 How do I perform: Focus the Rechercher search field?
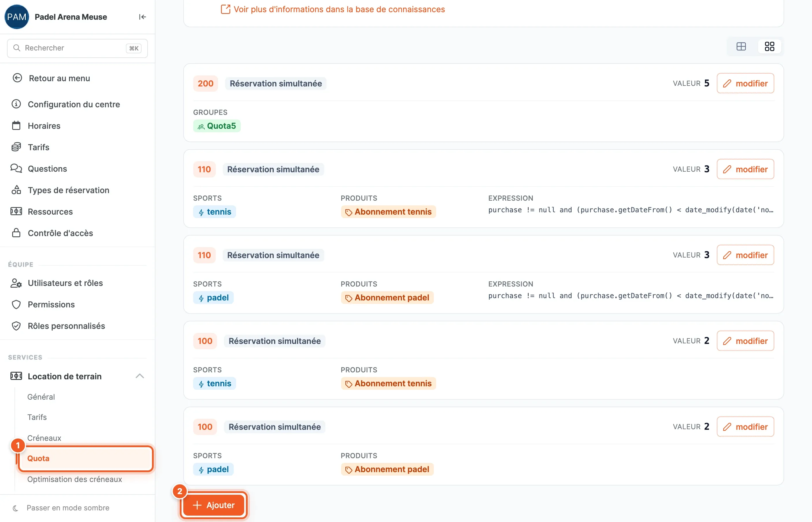coord(77,48)
